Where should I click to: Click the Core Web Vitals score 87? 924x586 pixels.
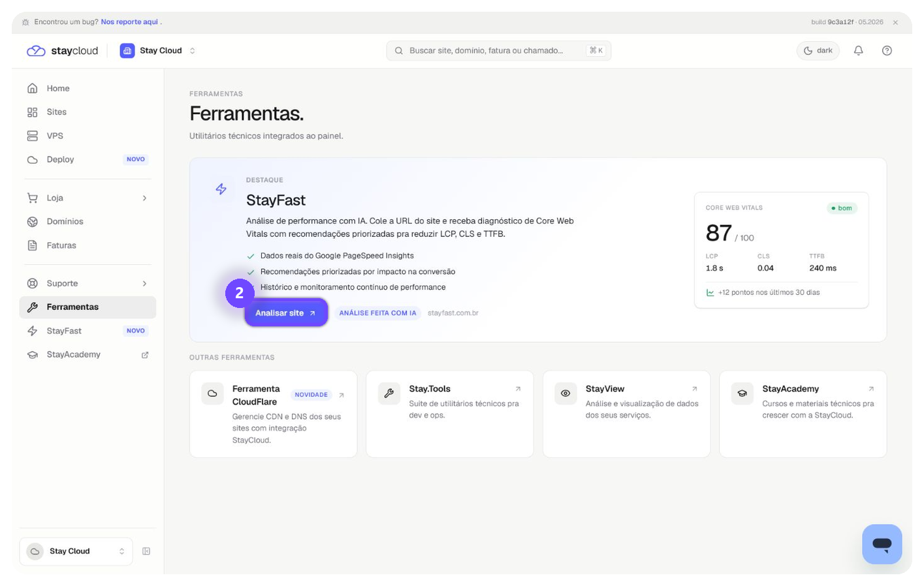click(718, 233)
